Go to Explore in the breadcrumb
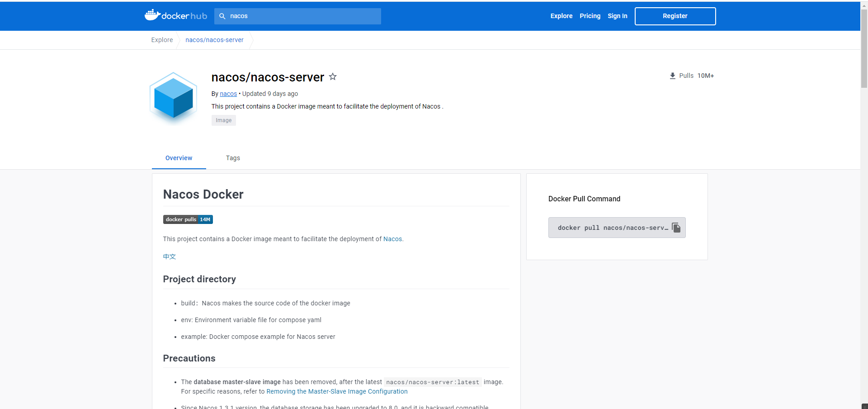This screenshot has width=868, height=409. tap(162, 40)
